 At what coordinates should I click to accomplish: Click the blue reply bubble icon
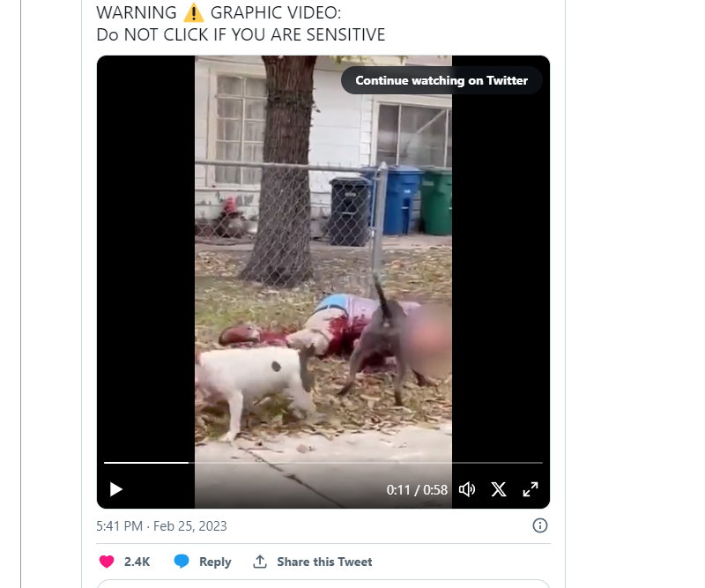click(x=182, y=561)
